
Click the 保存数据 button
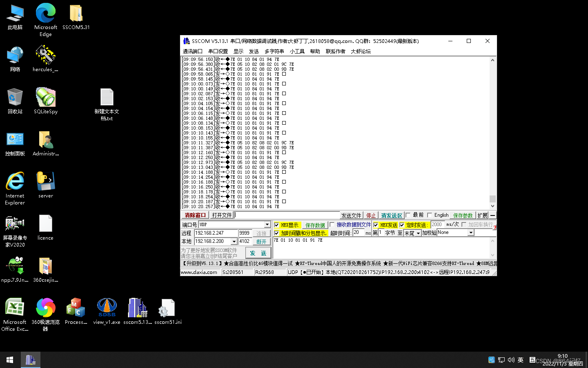click(315, 225)
